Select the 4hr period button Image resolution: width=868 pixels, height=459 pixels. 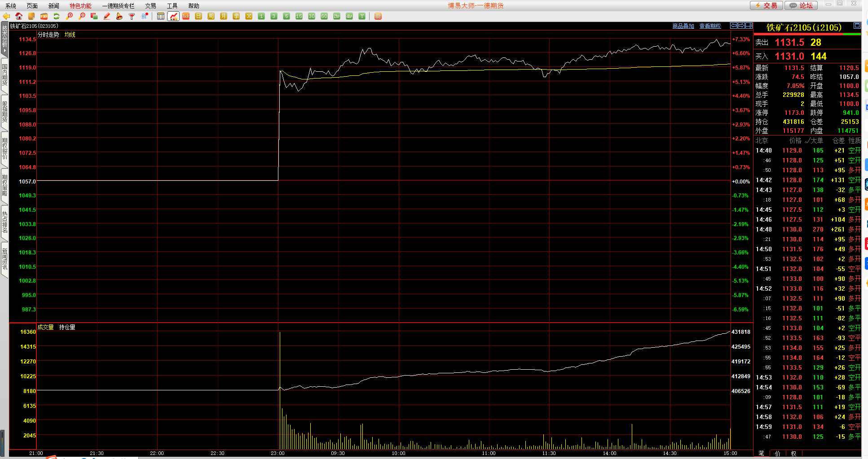tap(349, 16)
